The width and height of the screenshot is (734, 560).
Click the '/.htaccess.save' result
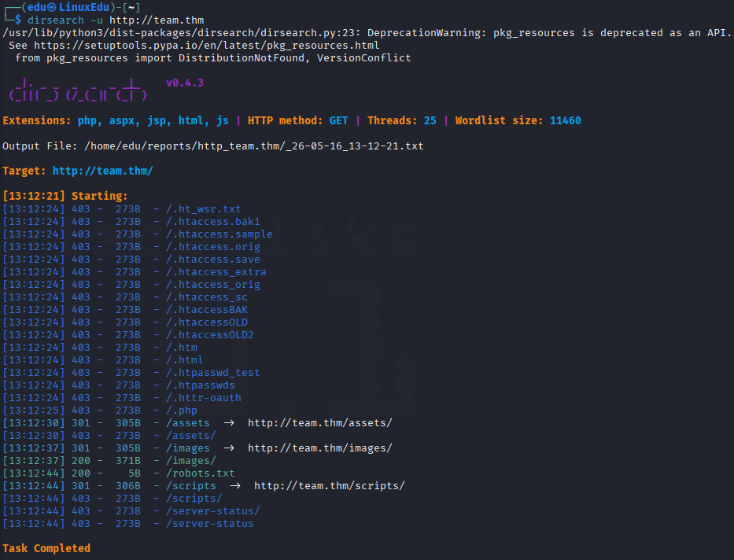point(213,260)
